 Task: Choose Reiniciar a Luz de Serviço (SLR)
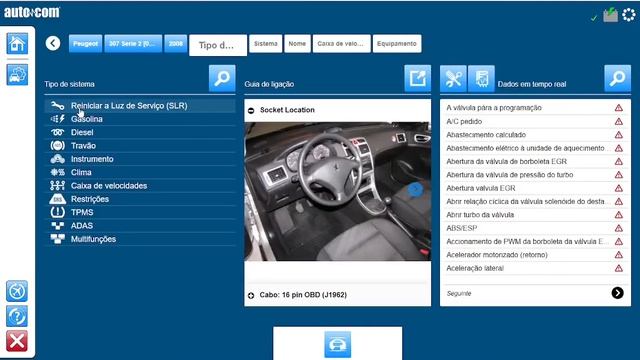[140, 106]
